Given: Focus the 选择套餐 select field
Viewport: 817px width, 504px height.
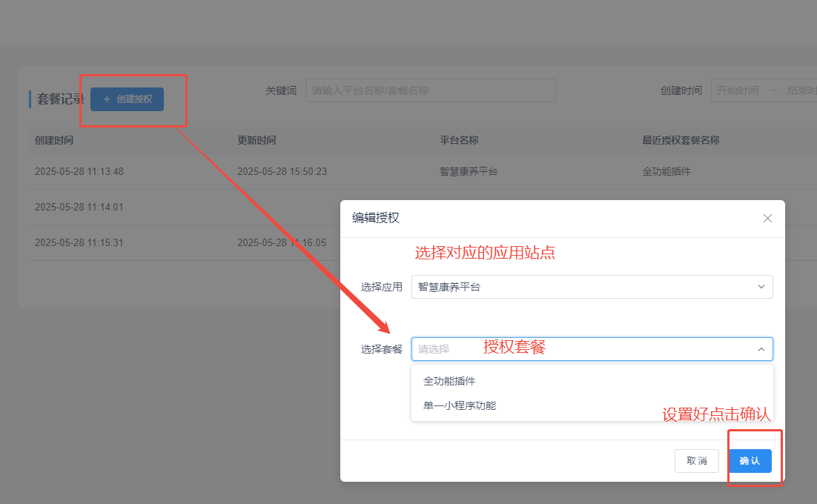Looking at the screenshot, I should (x=592, y=349).
